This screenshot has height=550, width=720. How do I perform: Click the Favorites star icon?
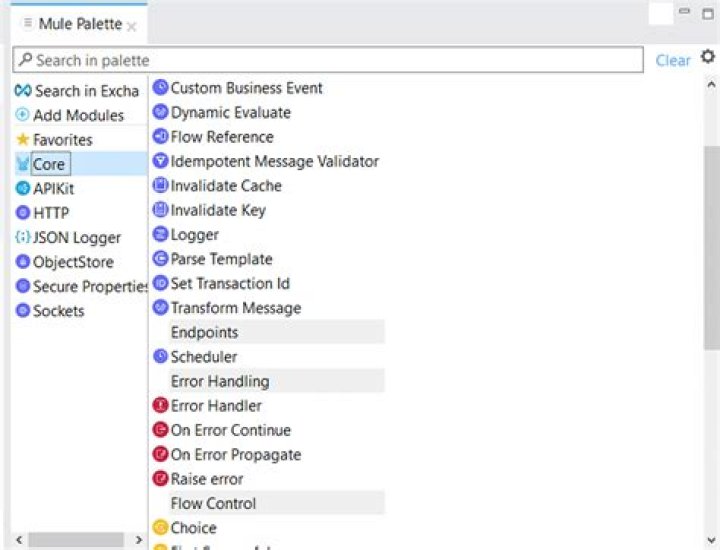point(22,139)
